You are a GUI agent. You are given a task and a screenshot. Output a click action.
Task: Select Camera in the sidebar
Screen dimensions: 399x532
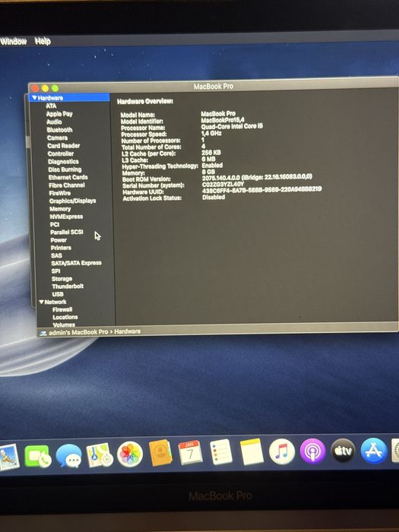click(57, 138)
